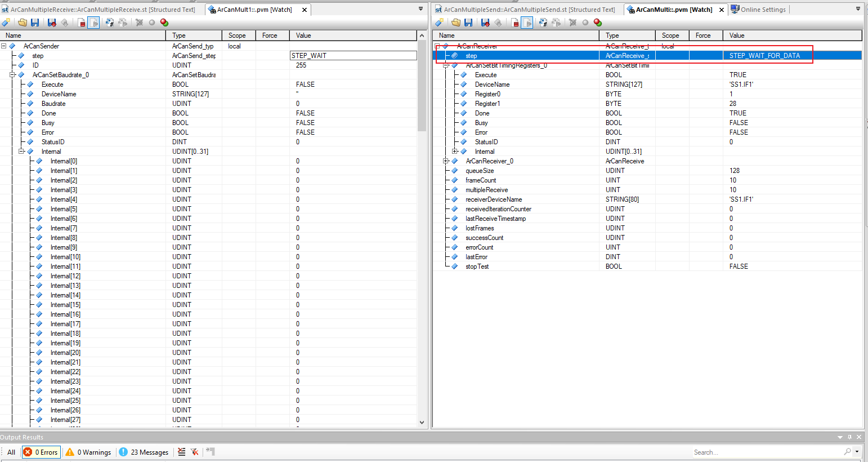Screen dimensions: 868x462
Task: Click Force column header in right watch
Action: [706, 35]
